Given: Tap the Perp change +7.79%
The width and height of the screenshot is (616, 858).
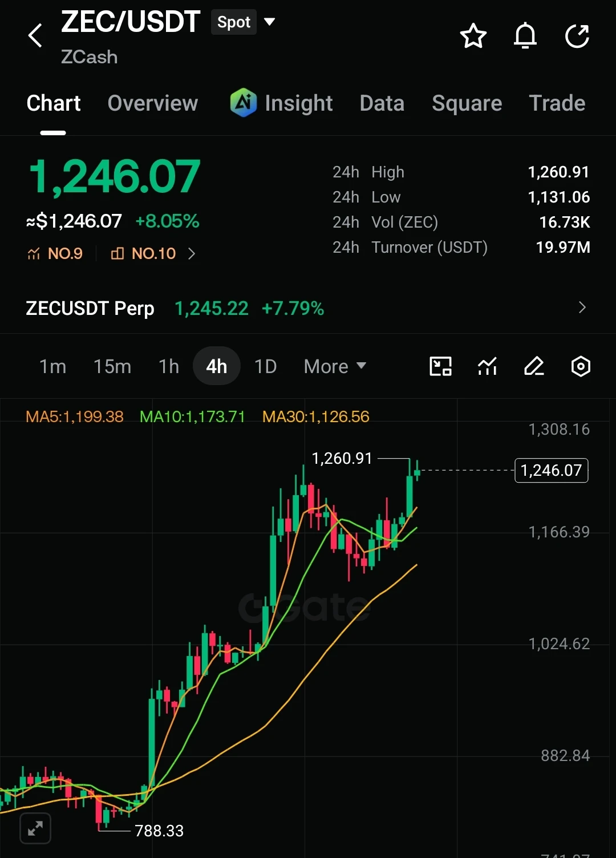Looking at the screenshot, I should pos(293,309).
